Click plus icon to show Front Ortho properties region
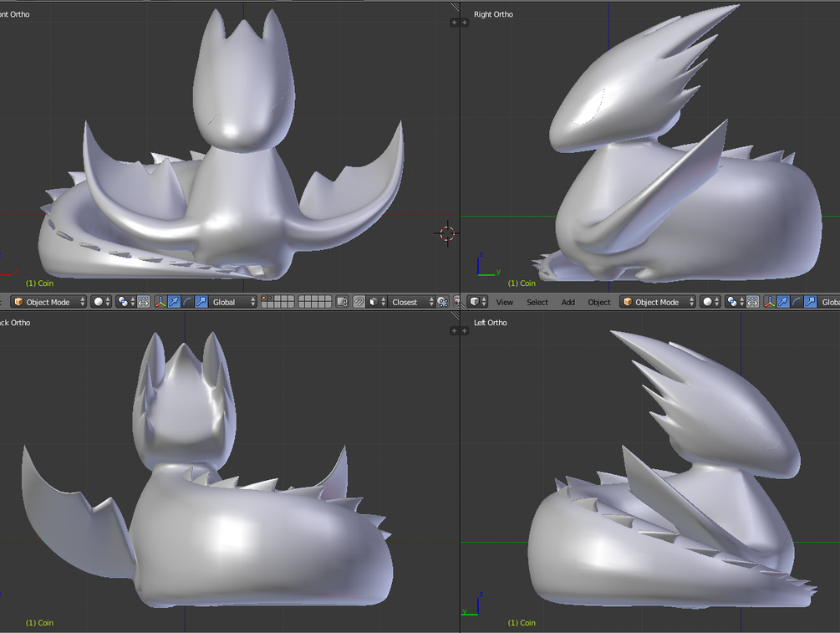 click(x=454, y=23)
